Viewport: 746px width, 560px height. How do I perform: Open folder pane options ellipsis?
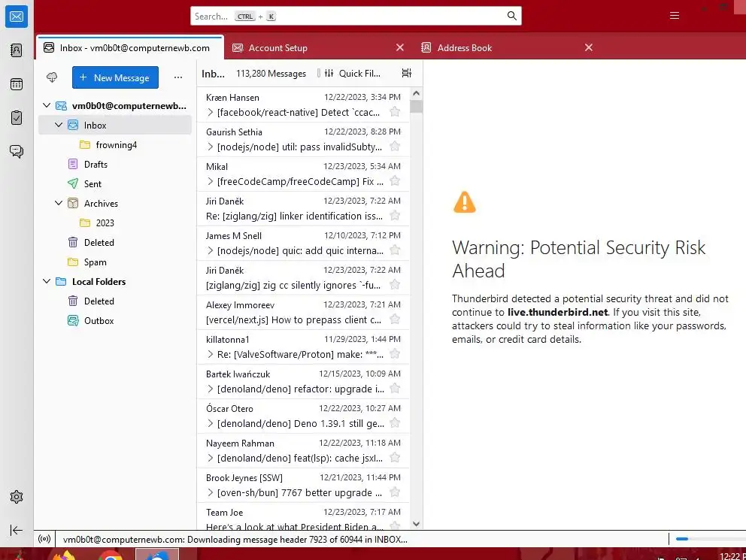click(178, 77)
